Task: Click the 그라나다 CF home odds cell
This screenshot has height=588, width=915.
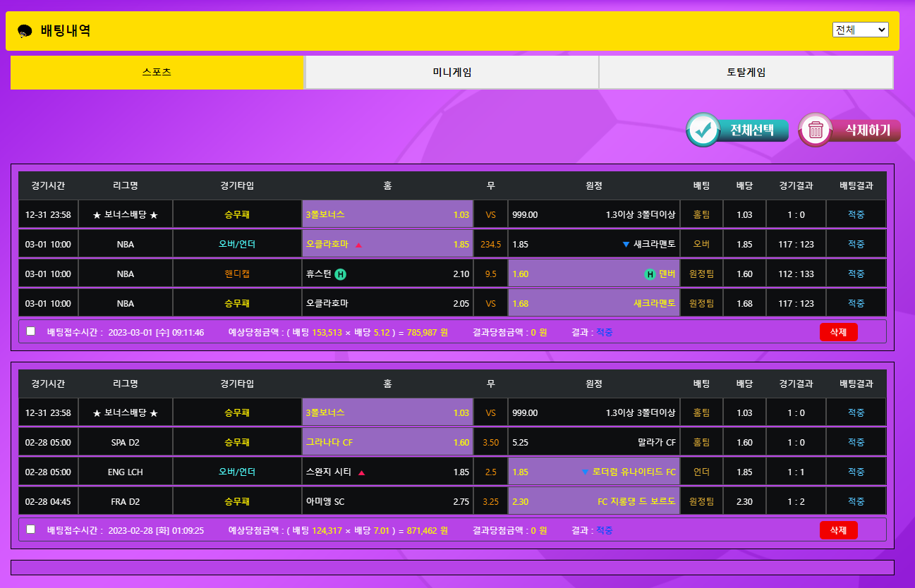Action: pos(387,443)
